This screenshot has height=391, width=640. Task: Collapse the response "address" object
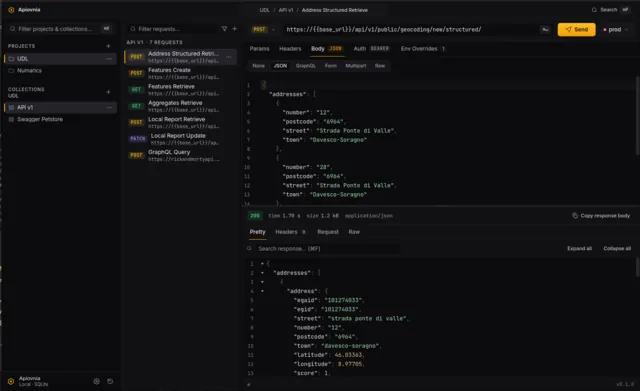click(262, 291)
